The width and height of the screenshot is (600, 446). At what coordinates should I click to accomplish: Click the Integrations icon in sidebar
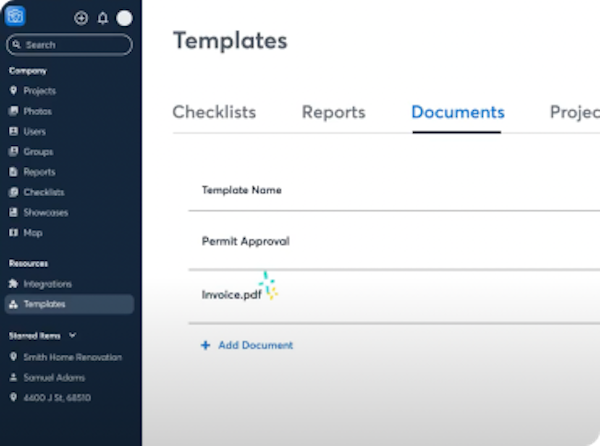(13, 284)
